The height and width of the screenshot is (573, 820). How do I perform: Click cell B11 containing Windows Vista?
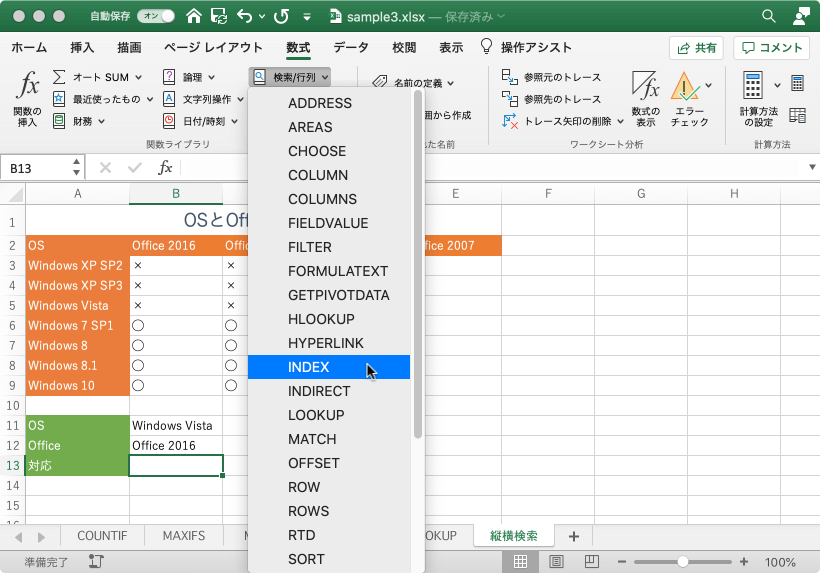176,425
